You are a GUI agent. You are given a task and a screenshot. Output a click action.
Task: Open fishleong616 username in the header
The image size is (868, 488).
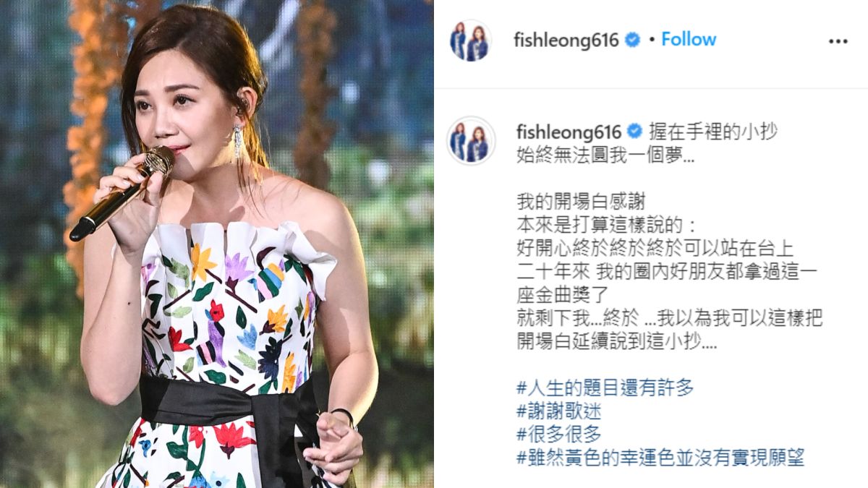pyautogui.click(x=566, y=40)
